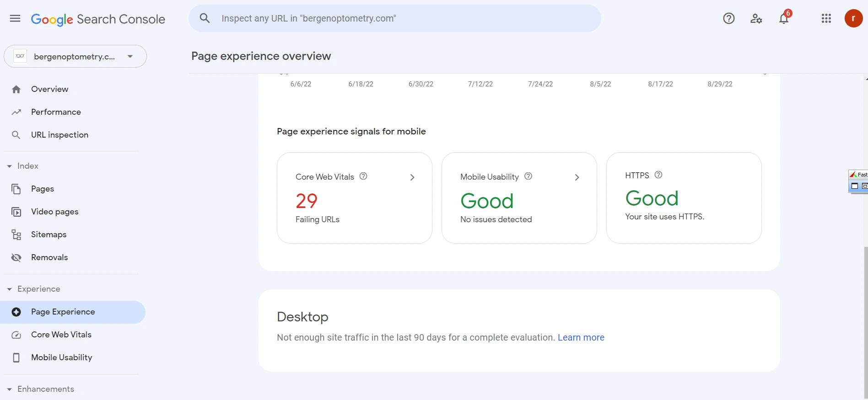Click the search magnifier icon
The width and height of the screenshot is (868, 400).
(205, 18)
